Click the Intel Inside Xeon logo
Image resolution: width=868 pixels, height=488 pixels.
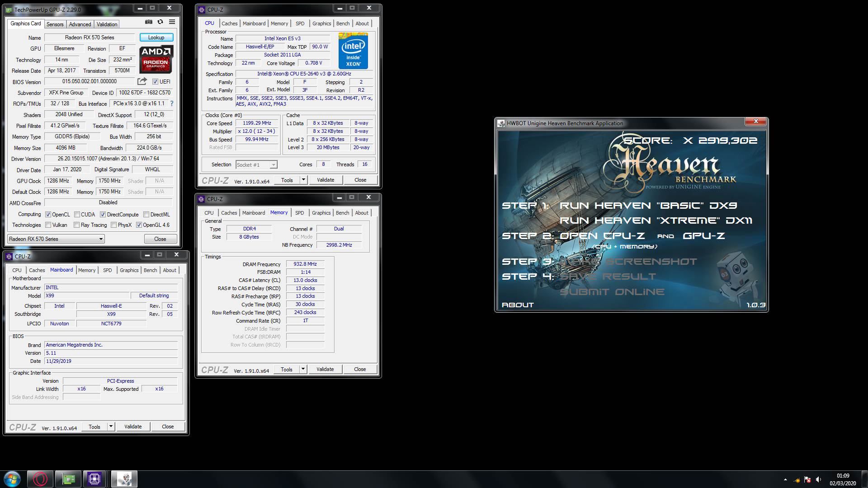[353, 51]
